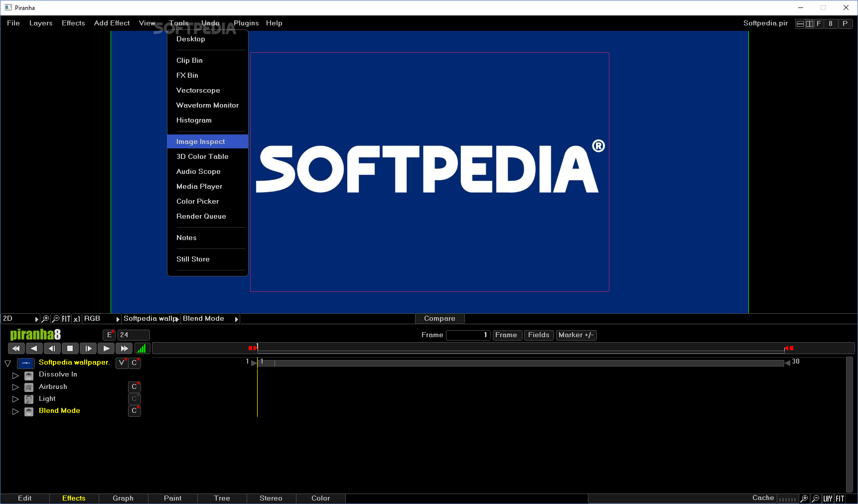Expand the Blend Mode effect

tap(15, 412)
